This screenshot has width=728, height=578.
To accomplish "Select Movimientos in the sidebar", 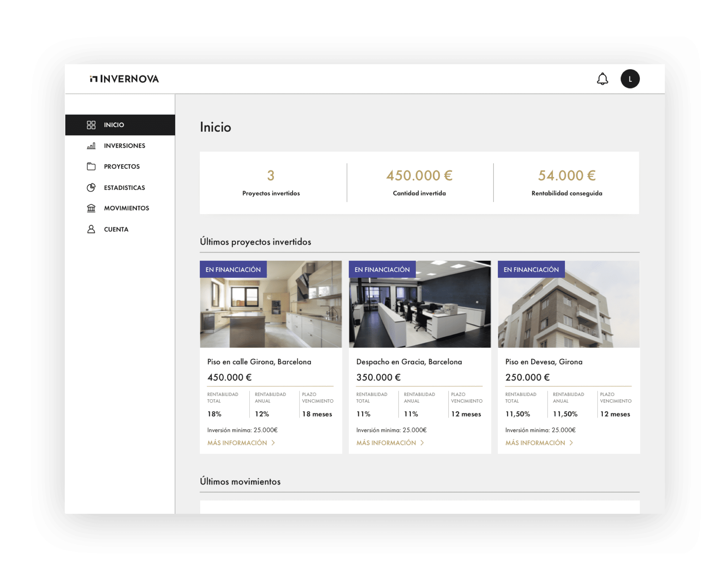I will (x=126, y=208).
